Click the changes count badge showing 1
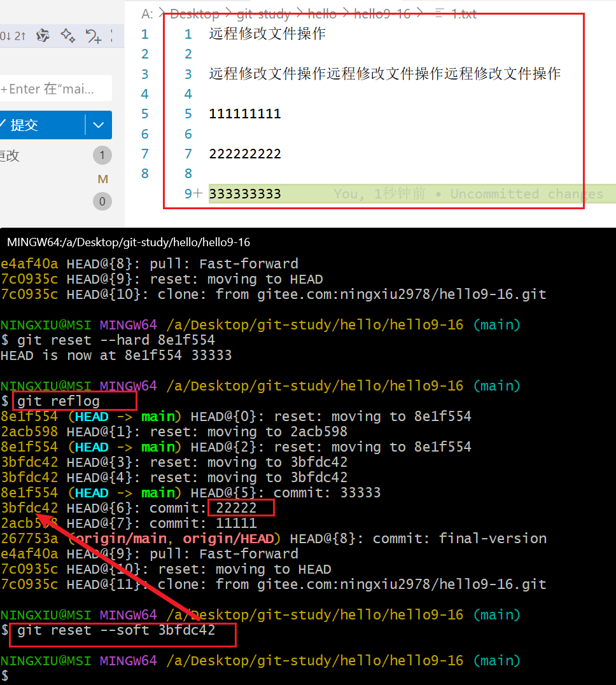 pyautogui.click(x=102, y=155)
